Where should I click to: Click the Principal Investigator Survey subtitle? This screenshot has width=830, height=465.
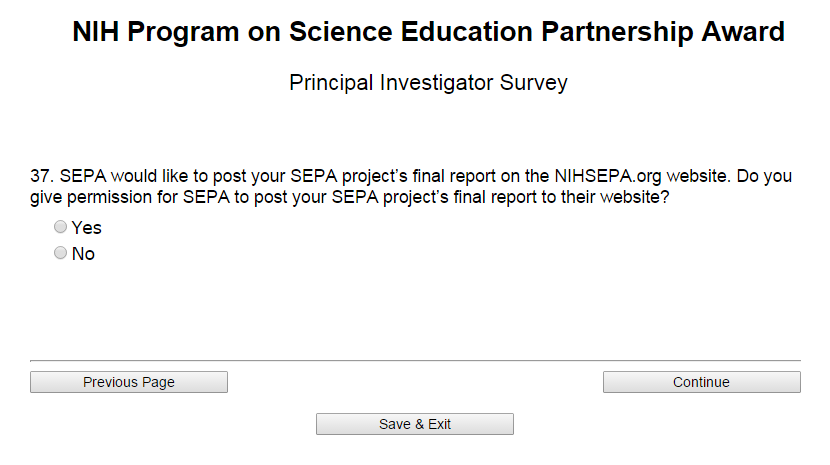pyautogui.click(x=428, y=82)
